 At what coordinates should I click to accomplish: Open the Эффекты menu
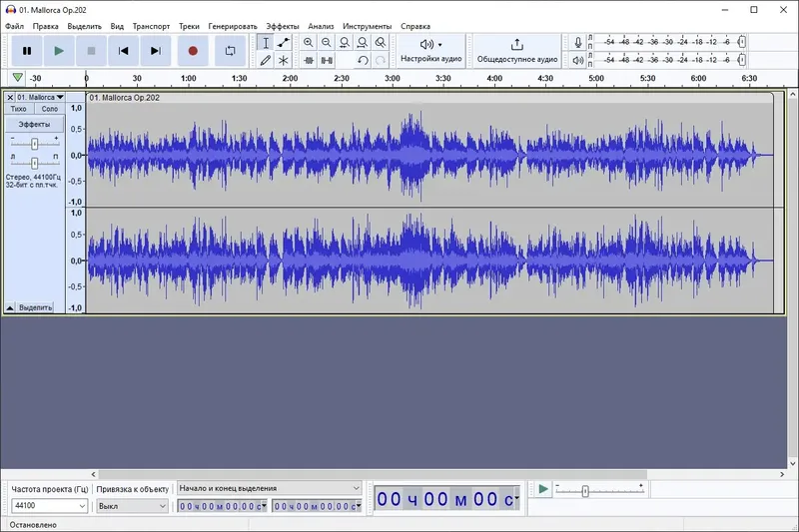(x=283, y=26)
